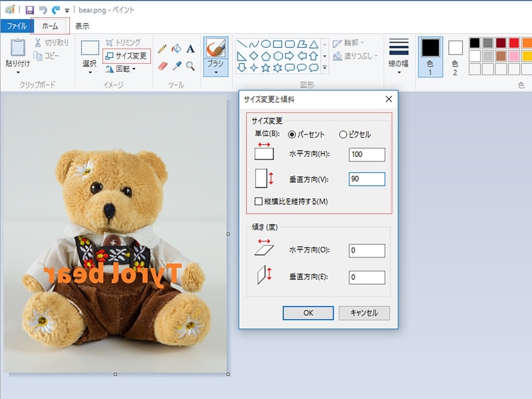This screenshot has width=532, height=399.
Task: Select the Magnifier tool
Action: (190, 66)
